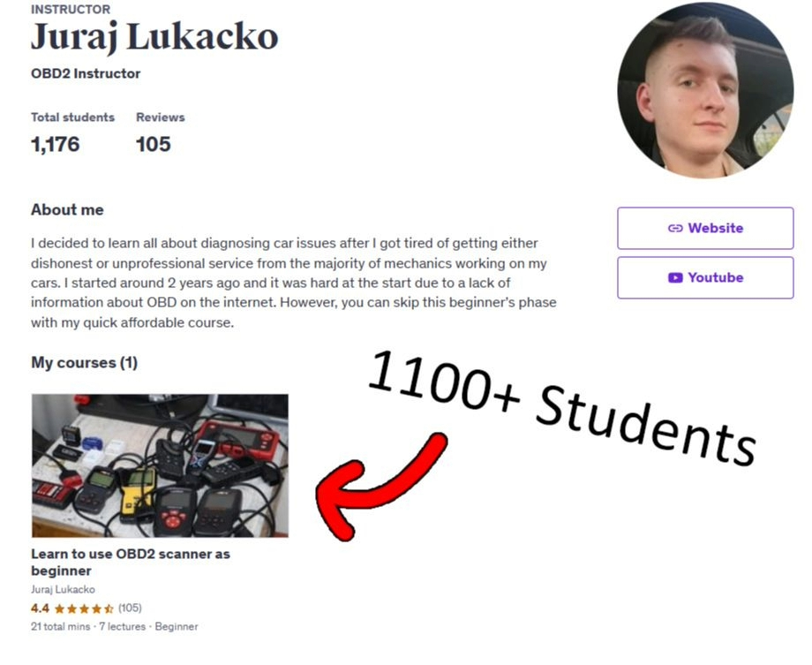
Task: Open 'Learn to use OBD2 scanner as beginner' title
Action: (131, 562)
